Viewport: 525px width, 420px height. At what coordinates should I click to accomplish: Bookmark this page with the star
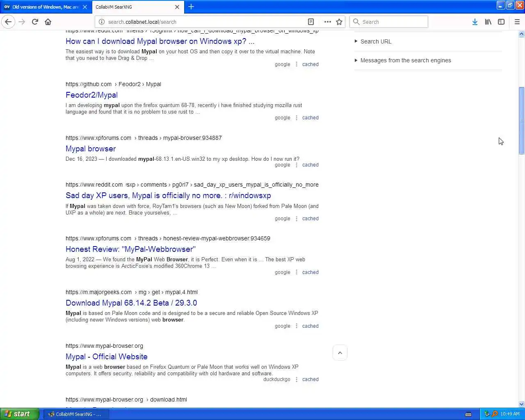coord(339,22)
